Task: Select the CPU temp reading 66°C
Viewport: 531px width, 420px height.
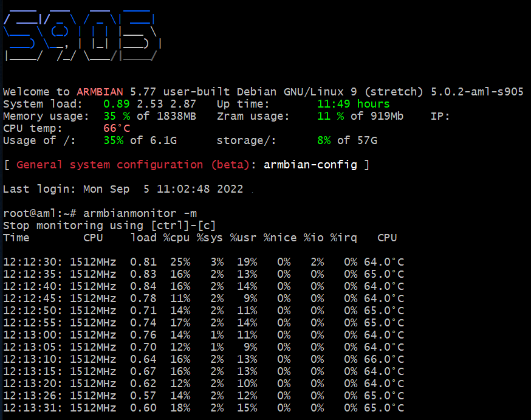Action: pos(117,128)
